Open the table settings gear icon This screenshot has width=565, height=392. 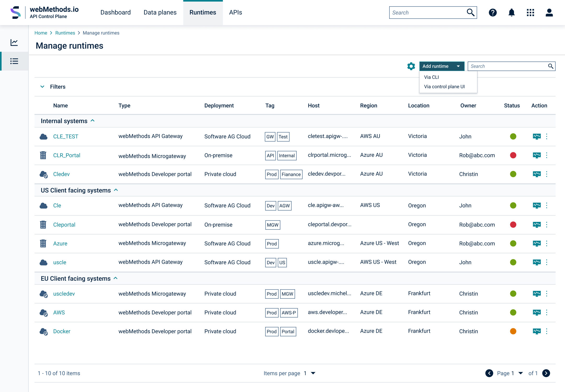click(411, 66)
